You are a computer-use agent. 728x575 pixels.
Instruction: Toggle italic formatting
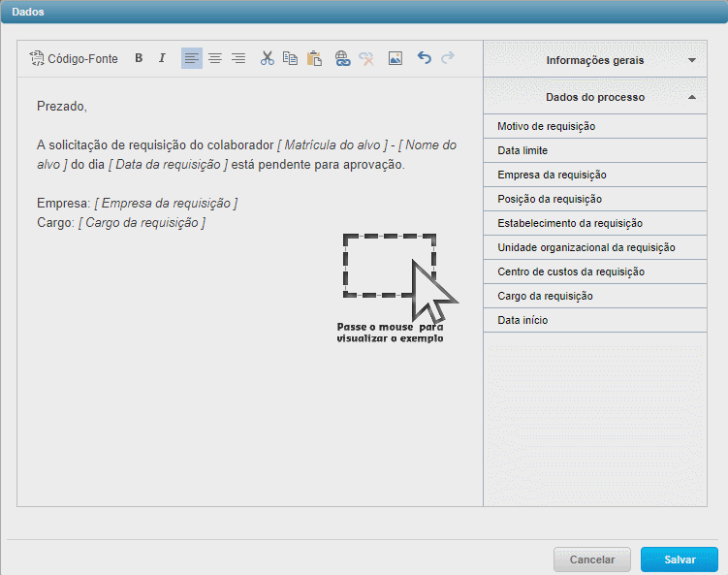162,58
